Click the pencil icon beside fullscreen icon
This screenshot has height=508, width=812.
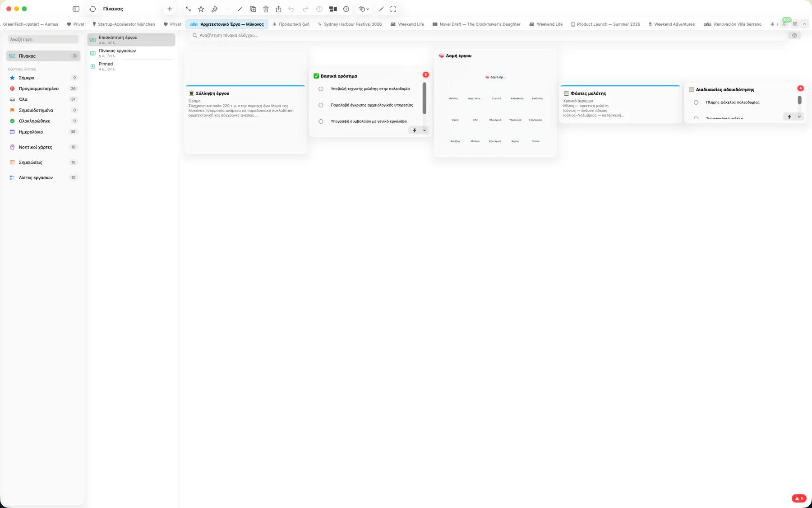(381, 9)
